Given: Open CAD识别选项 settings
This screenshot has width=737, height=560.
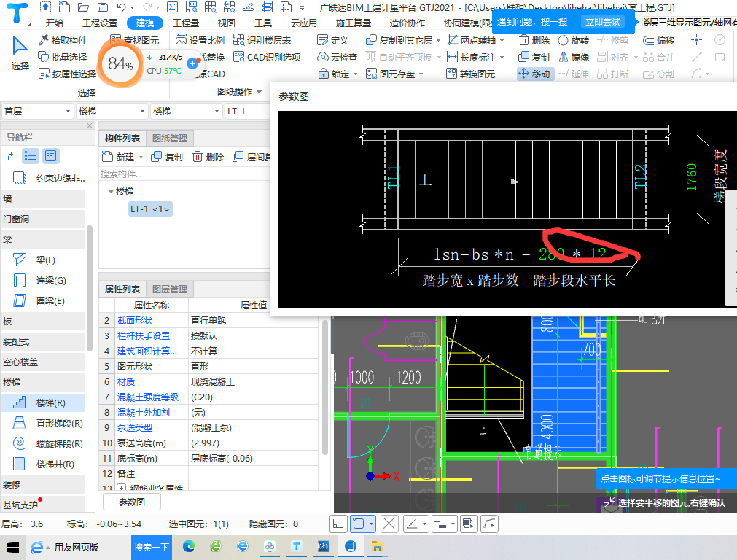Looking at the screenshot, I should click(267, 58).
